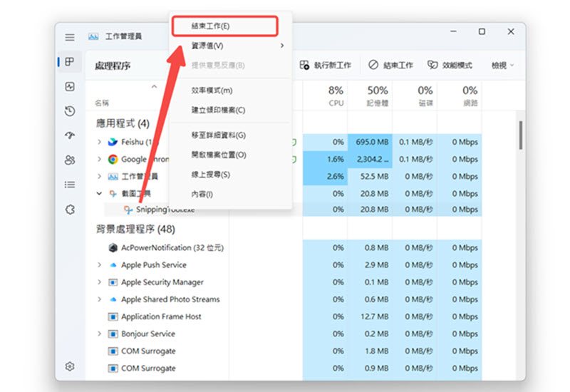
Task: Expand the Feishu process group
Action: [x=99, y=142]
